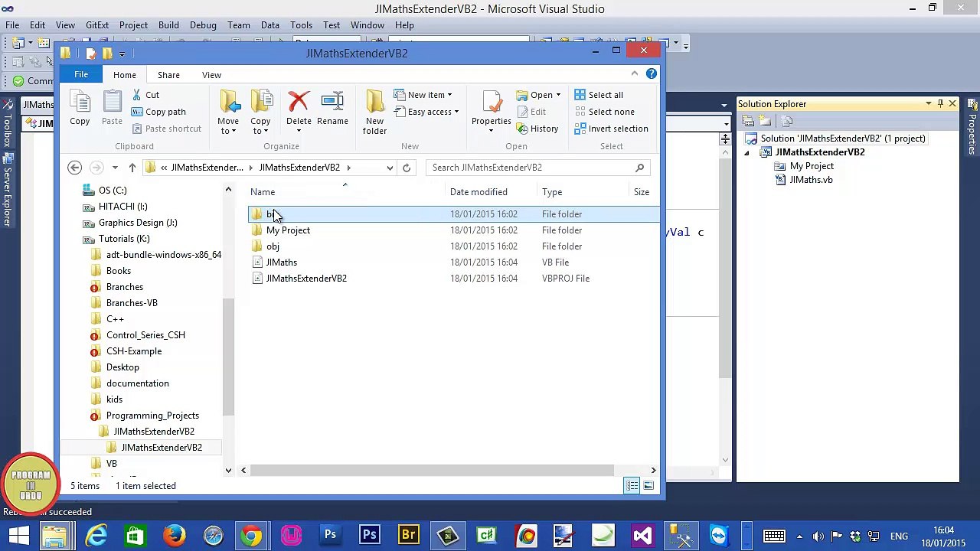Open the File tab in Explorer
980x551 pixels.
tap(81, 74)
